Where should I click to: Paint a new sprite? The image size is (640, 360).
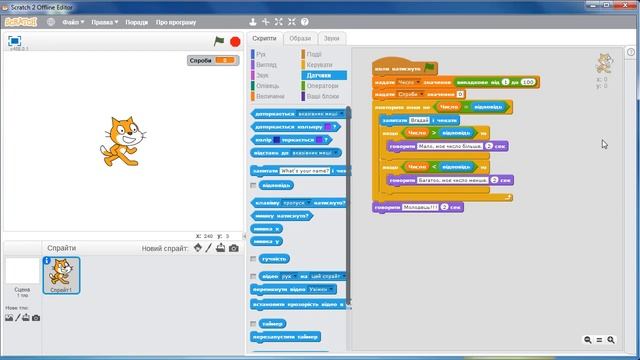209,248
